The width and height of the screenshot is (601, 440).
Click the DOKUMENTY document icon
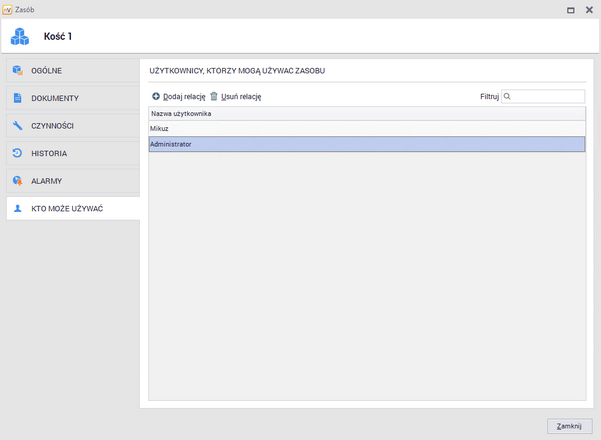pos(18,98)
